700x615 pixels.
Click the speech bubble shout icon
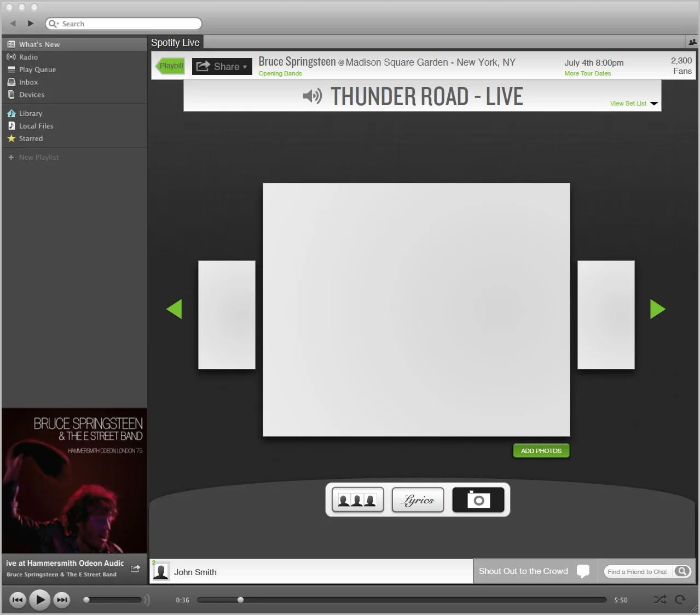pyautogui.click(x=583, y=571)
